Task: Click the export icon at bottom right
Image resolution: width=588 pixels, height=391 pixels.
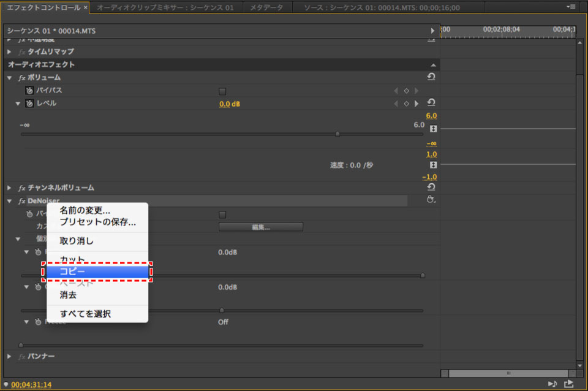Action: point(569,384)
